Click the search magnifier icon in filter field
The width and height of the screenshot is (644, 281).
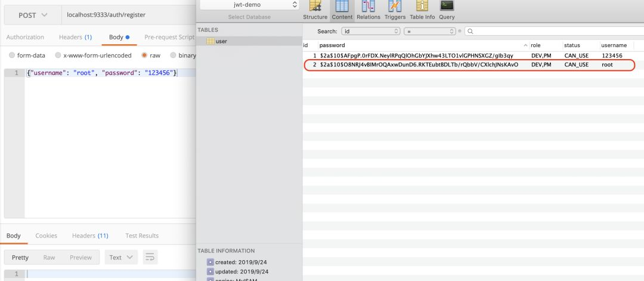point(470,31)
